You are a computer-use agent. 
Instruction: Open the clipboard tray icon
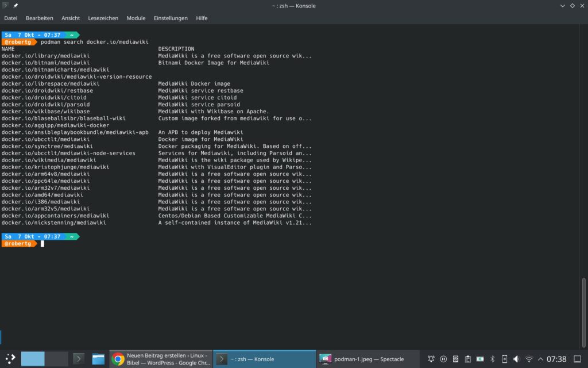[467, 359]
